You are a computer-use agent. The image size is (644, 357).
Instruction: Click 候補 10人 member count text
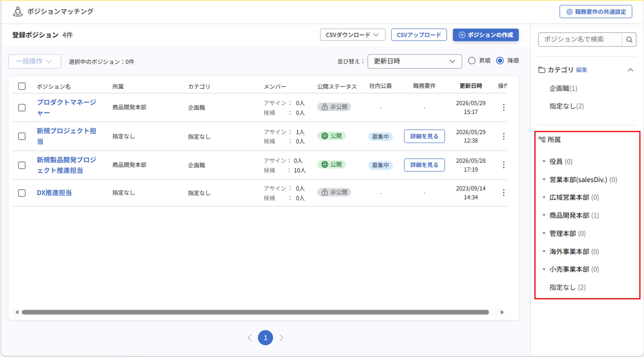[x=285, y=170]
